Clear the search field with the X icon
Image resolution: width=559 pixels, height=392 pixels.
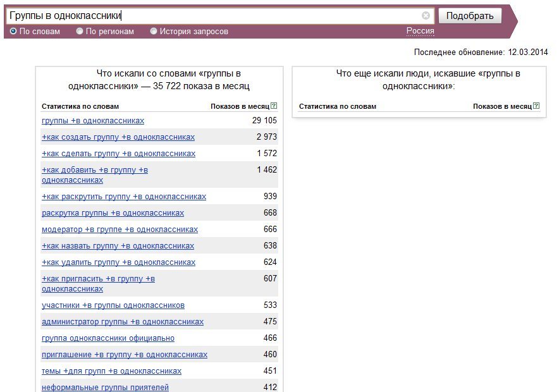tap(426, 15)
